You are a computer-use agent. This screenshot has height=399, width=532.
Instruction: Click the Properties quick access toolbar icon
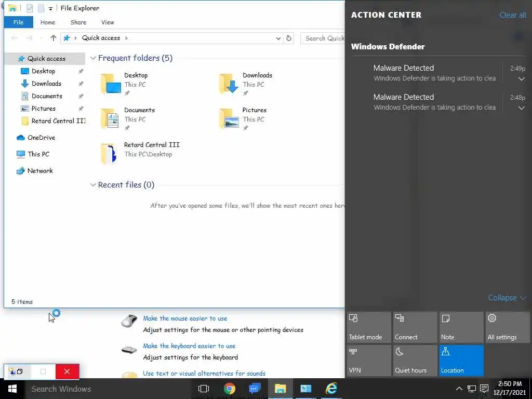point(30,8)
